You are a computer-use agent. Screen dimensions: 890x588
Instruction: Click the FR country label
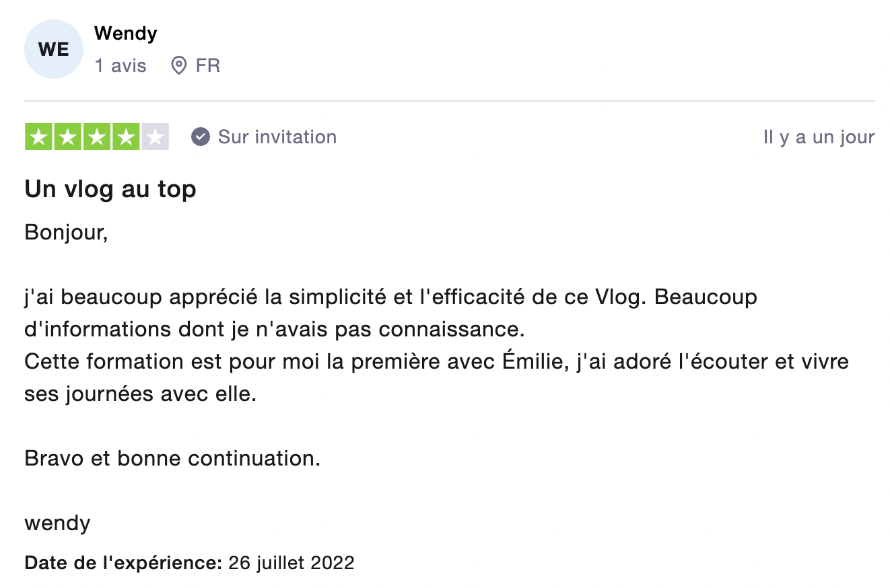(x=208, y=66)
